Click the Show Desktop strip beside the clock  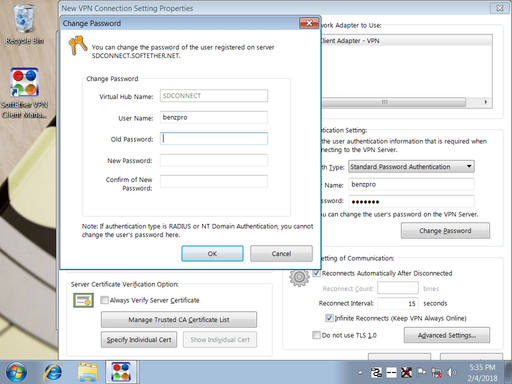tap(508, 372)
